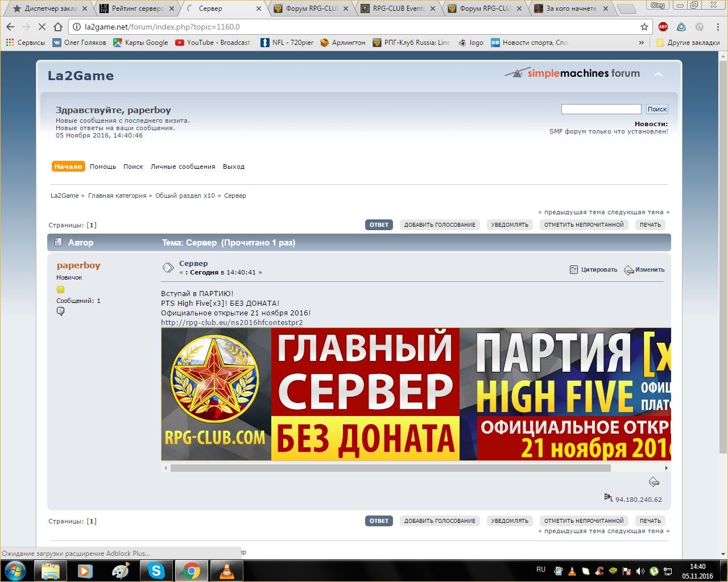Click the post's horizontal scrollbar thumb
The image size is (728, 582).
[x=390, y=468]
